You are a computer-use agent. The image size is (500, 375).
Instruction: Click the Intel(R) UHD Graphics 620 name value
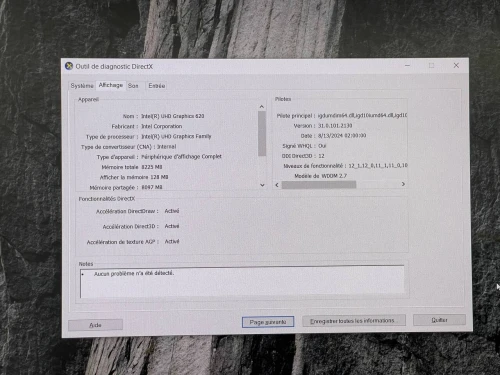(173, 116)
